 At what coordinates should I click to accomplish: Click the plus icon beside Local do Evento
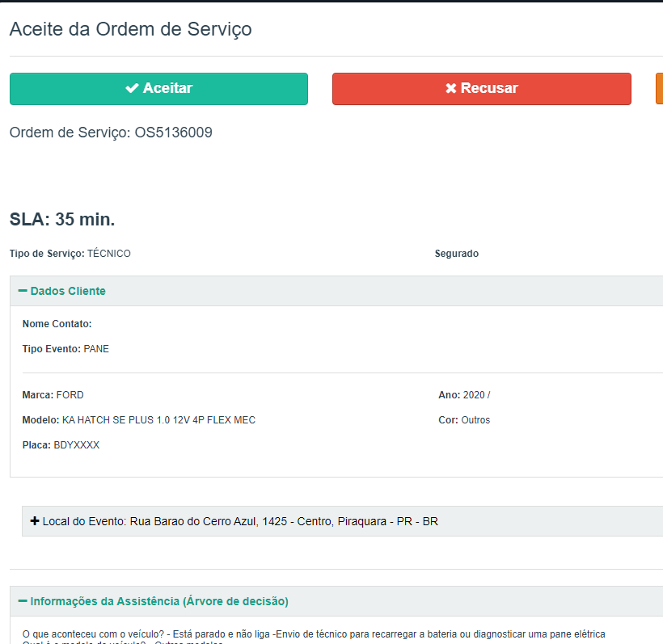click(35, 521)
